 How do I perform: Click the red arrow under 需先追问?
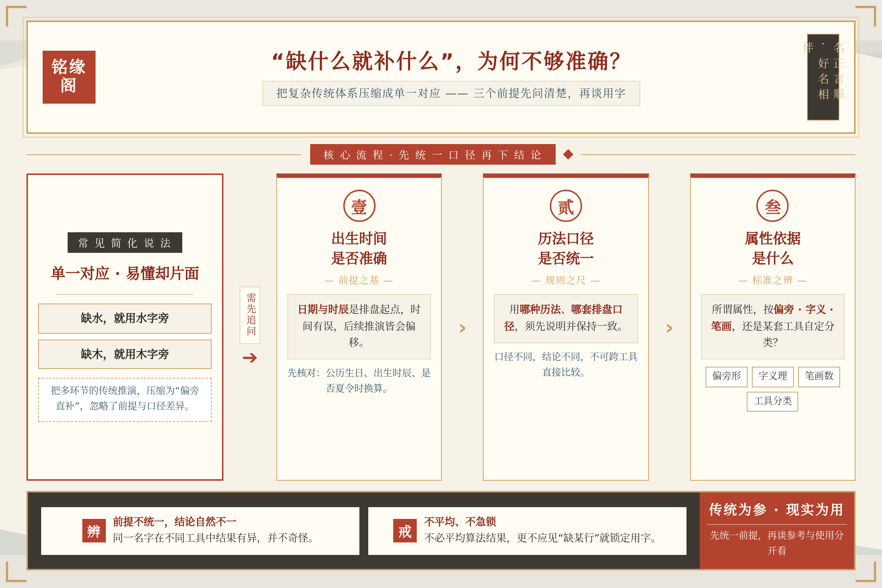pos(250,358)
